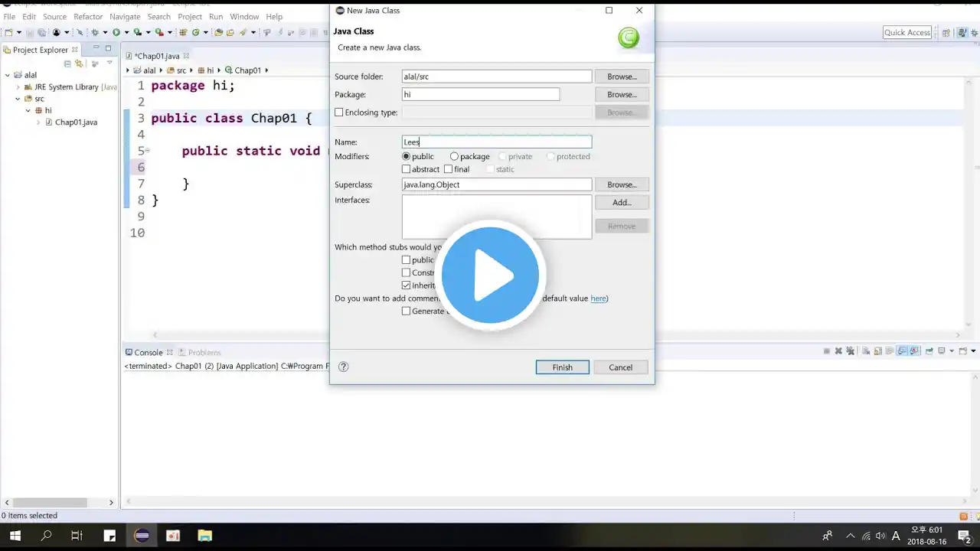Click Remove Launch X icon in console
980x551 pixels.
pyautogui.click(x=838, y=351)
